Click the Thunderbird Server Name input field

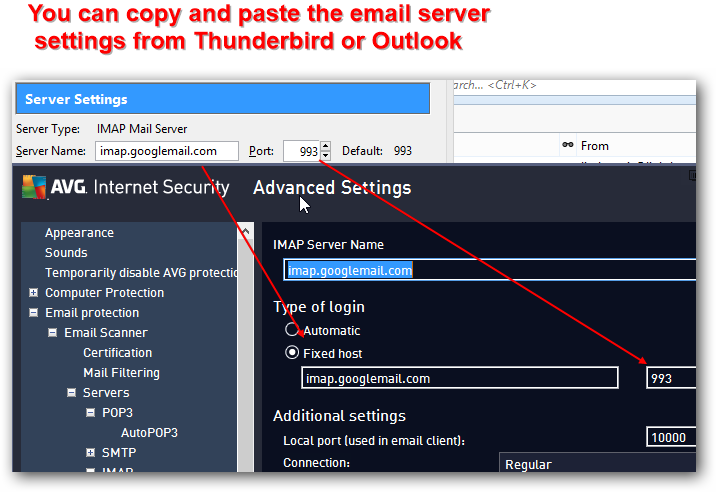[167, 151]
